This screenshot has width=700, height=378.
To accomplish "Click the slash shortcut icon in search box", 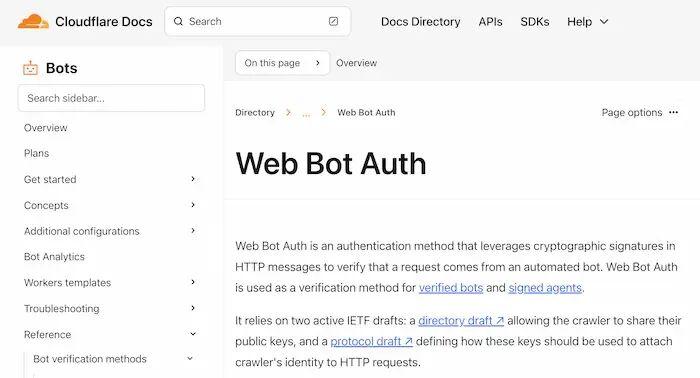I will click(333, 21).
